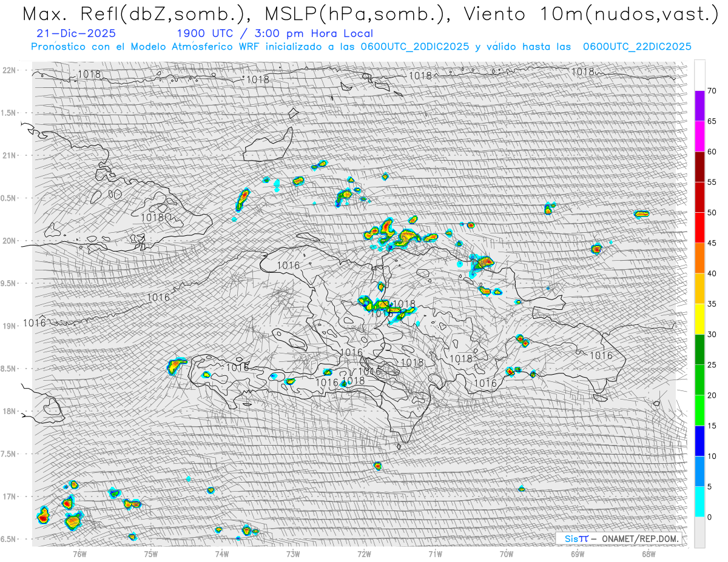728x562 pixels.
Task: Click the '50' colorbar scale value
Action: pyautogui.click(x=712, y=213)
